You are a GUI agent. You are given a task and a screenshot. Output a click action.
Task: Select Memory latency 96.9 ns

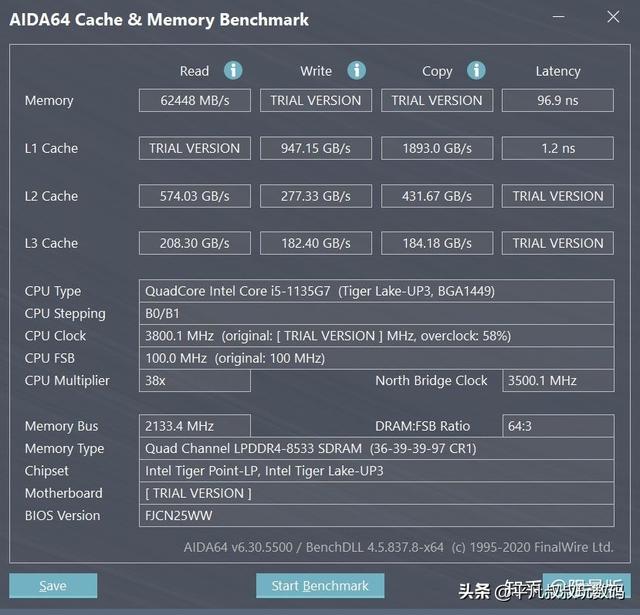tap(558, 100)
